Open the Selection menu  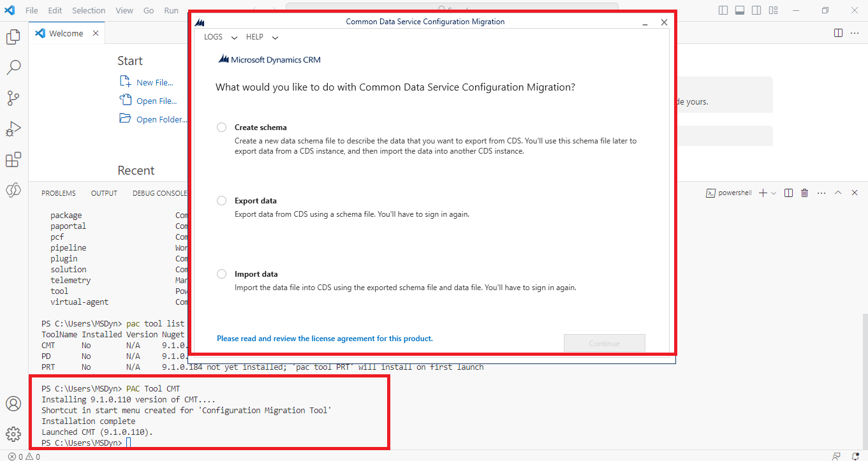89,10
